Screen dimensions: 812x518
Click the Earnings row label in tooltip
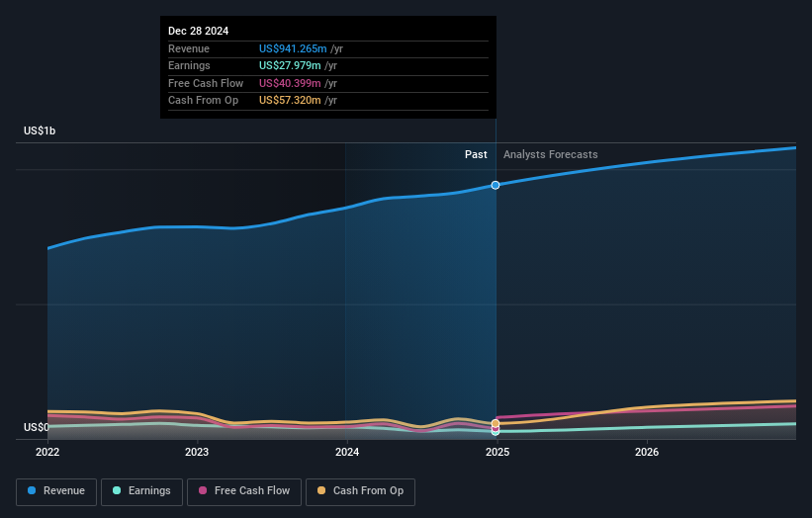click(x=189, y=65)
